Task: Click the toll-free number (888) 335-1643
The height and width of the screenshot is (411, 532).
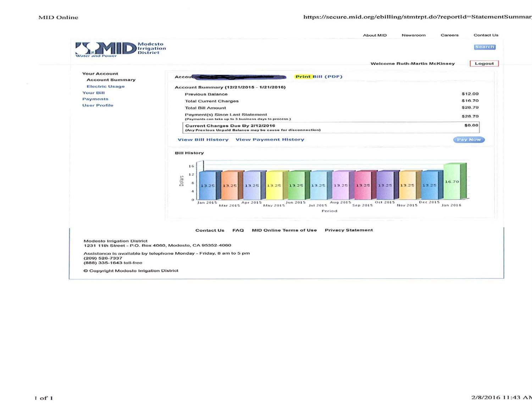Action: click(x=103, y=263)
